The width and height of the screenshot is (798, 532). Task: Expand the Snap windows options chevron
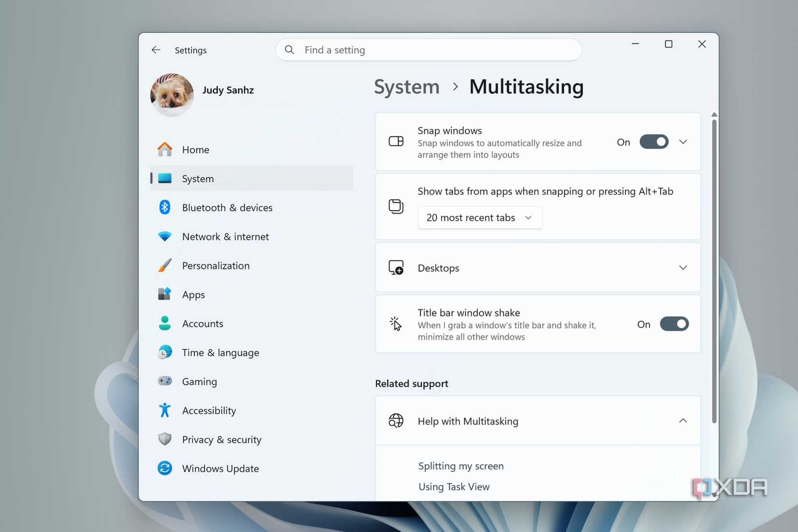point(683,142)
